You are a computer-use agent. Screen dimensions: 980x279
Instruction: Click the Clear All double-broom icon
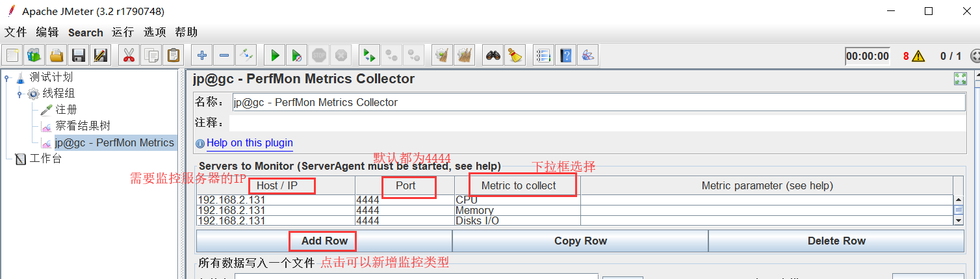(464, 56)
